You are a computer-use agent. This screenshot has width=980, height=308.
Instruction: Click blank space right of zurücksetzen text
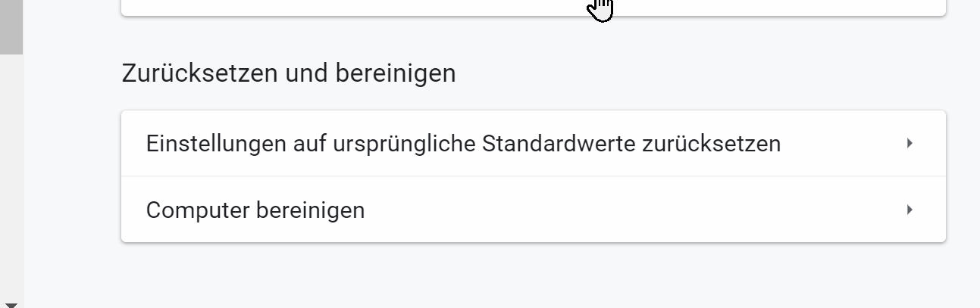coord(841,144)
